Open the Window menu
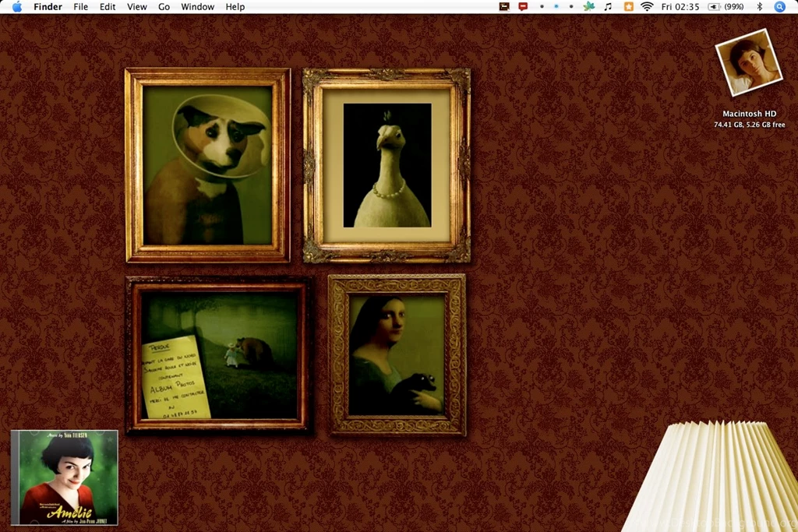This screenshot has height=532, width=798. click(197, 6)
